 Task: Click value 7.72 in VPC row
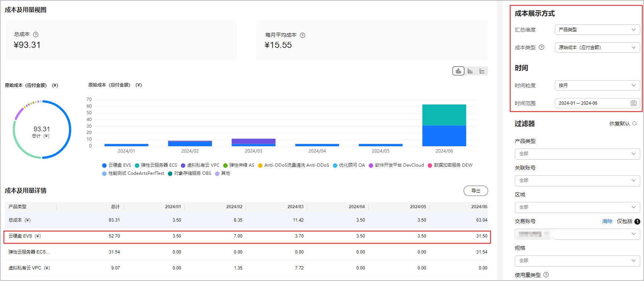299,268
